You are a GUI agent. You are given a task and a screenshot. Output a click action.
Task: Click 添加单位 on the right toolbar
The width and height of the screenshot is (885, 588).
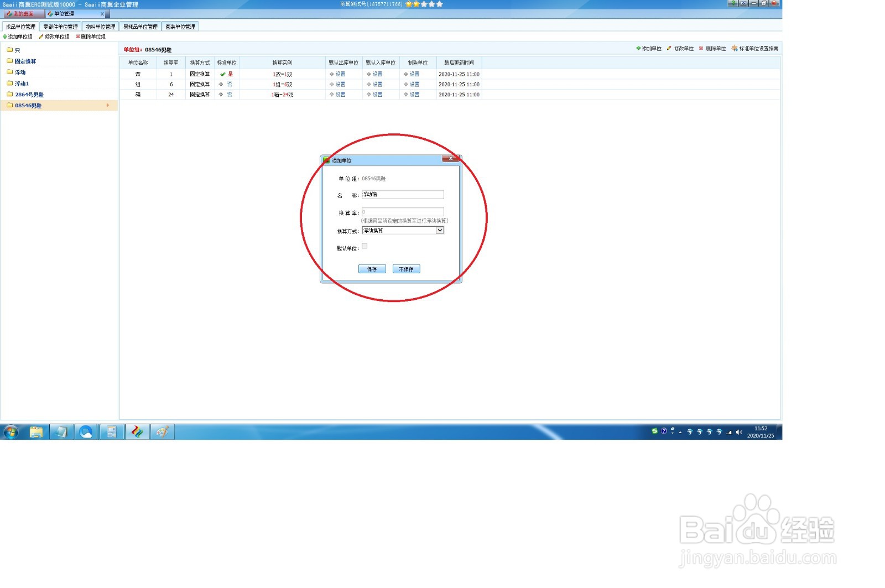click(x=649, y=49)
